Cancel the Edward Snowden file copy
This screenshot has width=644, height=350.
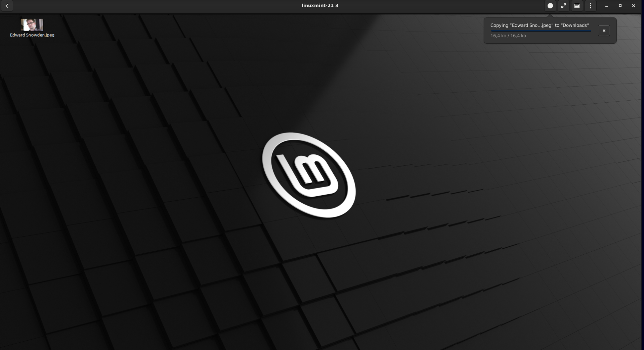pyautogui.click(x=604, y=31)
